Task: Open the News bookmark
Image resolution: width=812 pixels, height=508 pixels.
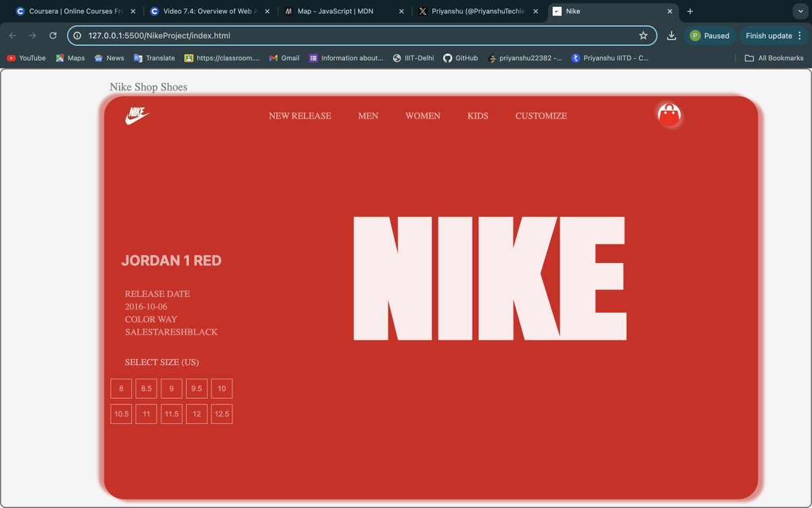Action: [x=109, y=58]
